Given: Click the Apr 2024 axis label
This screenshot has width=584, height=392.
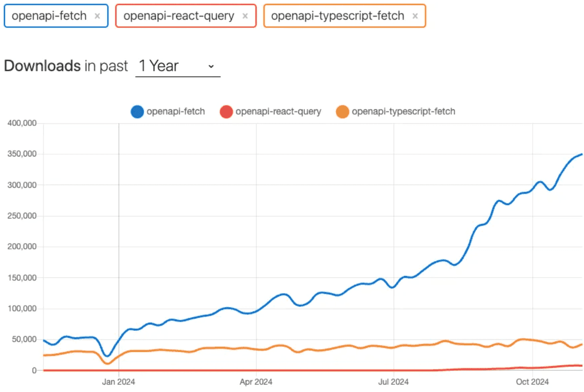Looking at the screenshot, I should [x=256, y=382].
